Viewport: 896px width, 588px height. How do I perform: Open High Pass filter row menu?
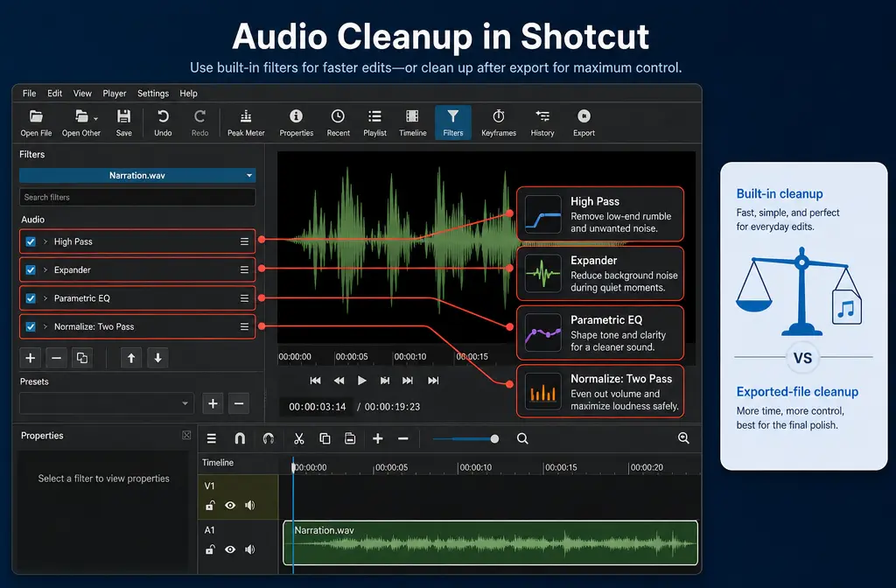coord(244,241)
